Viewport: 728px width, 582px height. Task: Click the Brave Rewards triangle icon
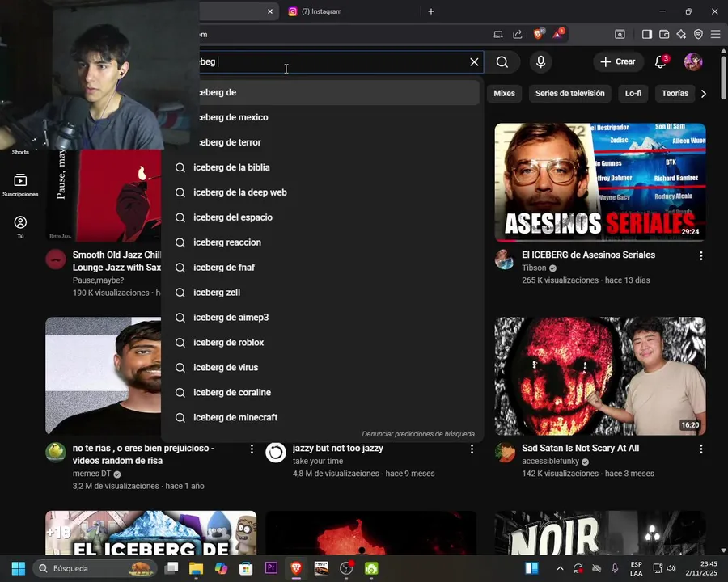558,34
